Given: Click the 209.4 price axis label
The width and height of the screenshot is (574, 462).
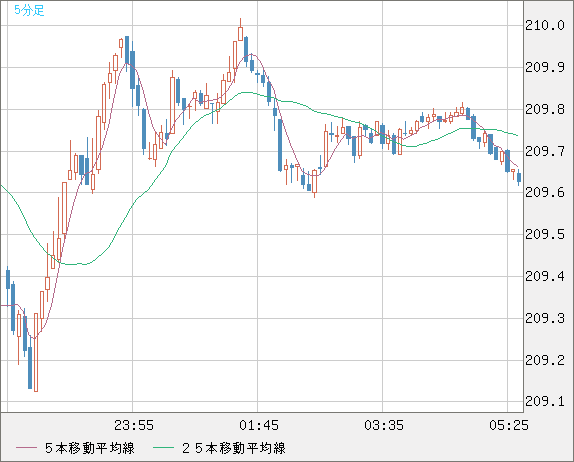Looking at the screenshot, I should click(545, 276).
